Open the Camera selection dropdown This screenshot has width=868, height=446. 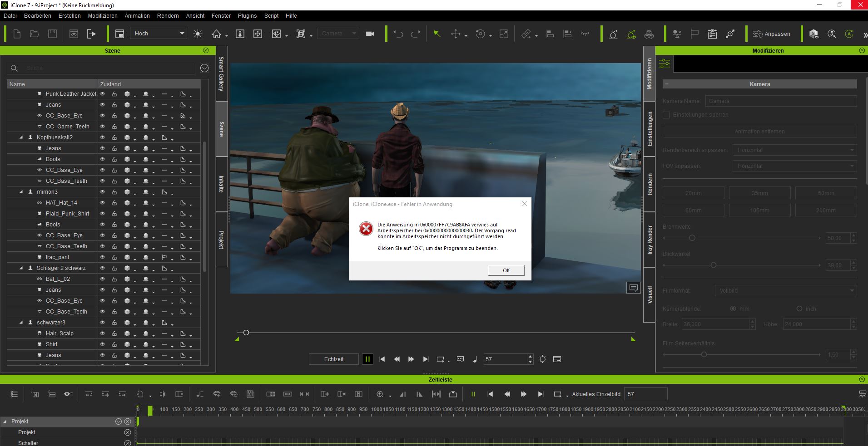click(338, 33)
